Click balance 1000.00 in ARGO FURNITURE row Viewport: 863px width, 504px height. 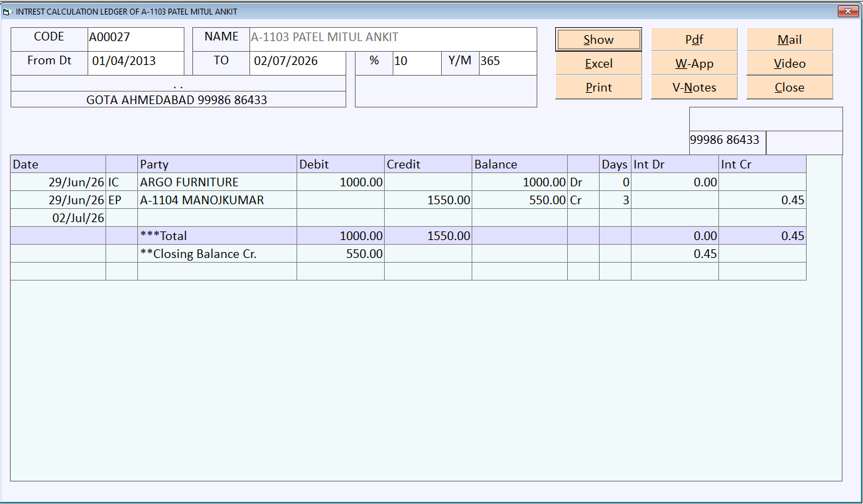click(519, 182)
